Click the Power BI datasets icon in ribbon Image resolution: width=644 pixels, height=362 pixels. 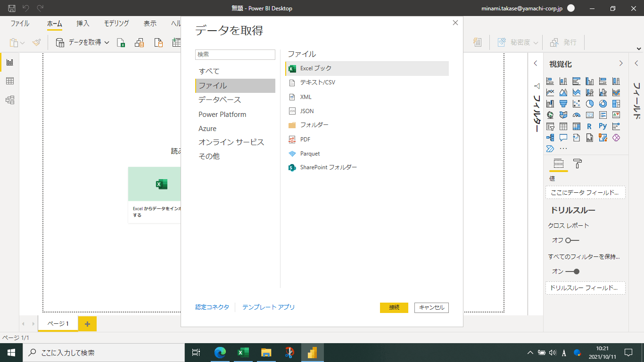click(139, 42)
